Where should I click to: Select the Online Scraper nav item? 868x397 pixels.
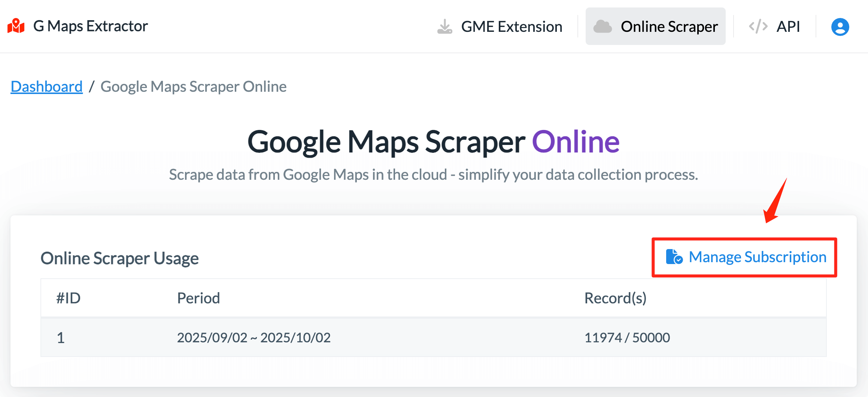click(656, 27)
